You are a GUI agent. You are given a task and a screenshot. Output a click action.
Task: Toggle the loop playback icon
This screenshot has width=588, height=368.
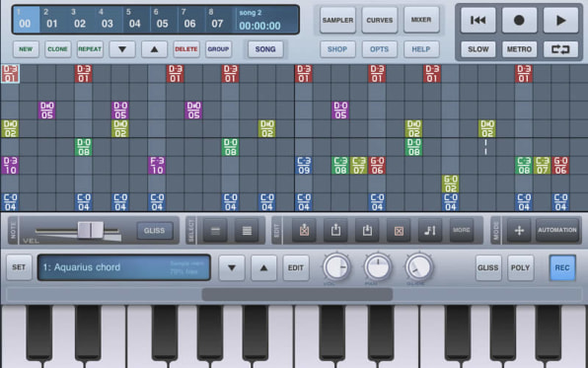(560, 49)
